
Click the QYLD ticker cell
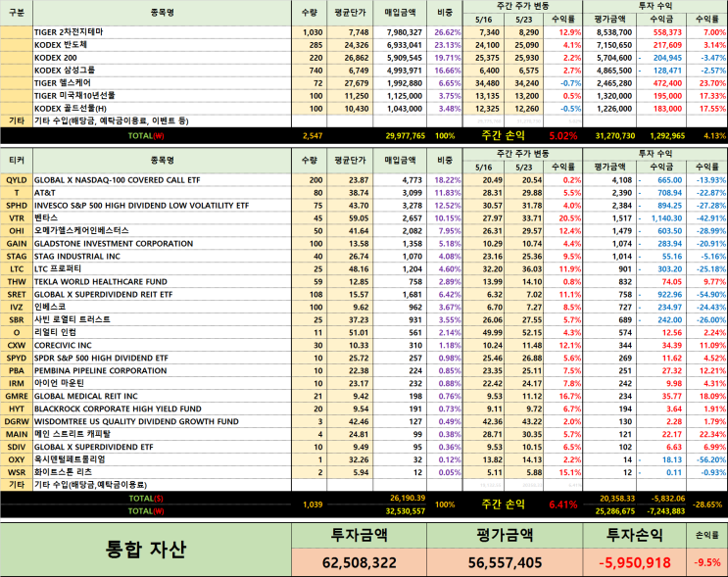17,180
